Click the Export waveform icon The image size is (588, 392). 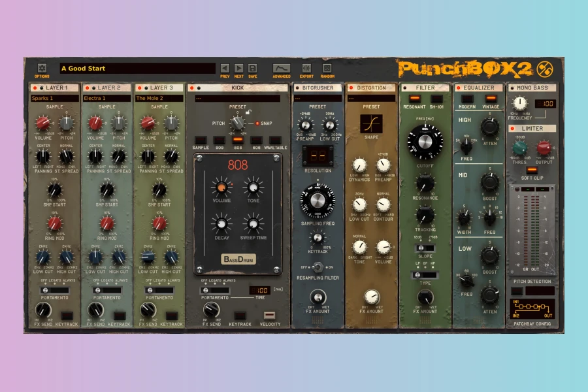click(306, 68)
